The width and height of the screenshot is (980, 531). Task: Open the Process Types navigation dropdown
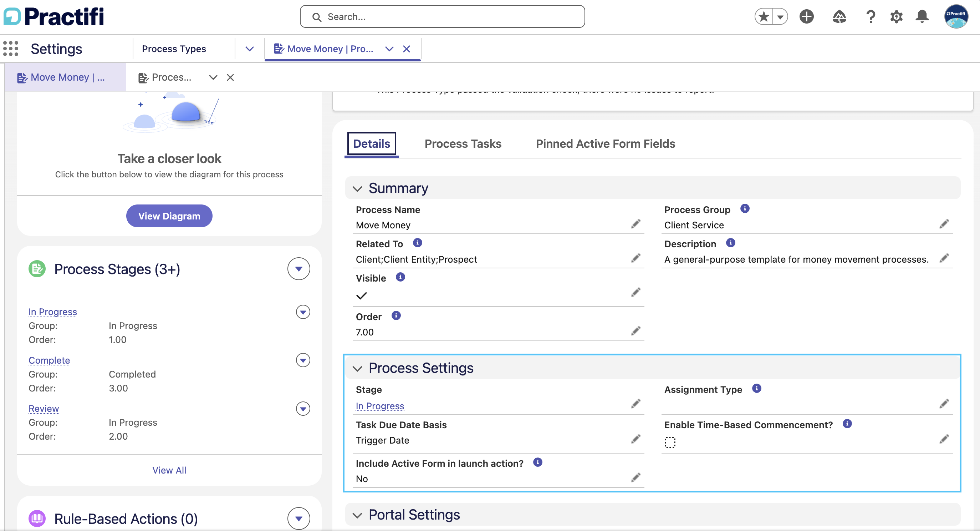tap(250, 49)
